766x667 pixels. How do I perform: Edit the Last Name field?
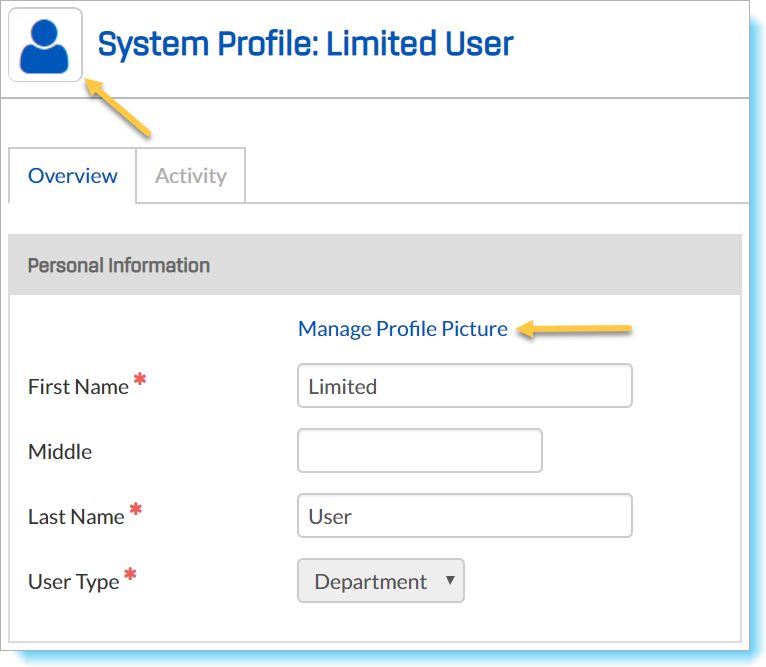pos(465,516)
